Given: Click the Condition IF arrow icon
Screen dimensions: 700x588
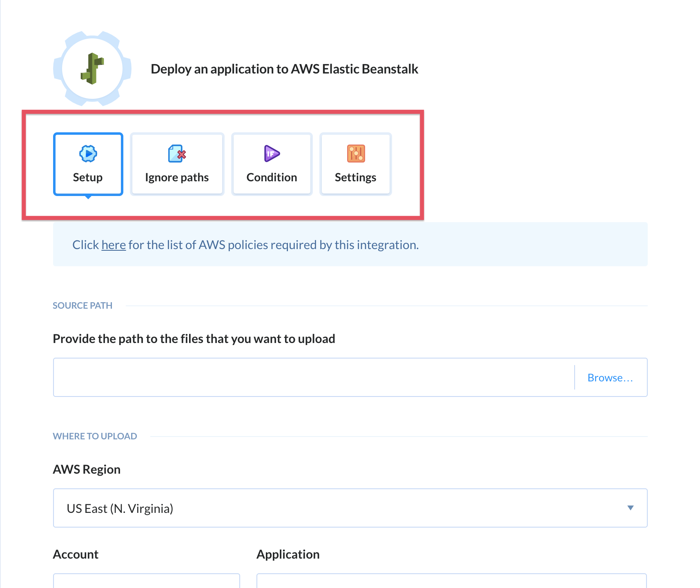Looking at the screenshot, I should point(272,154).
